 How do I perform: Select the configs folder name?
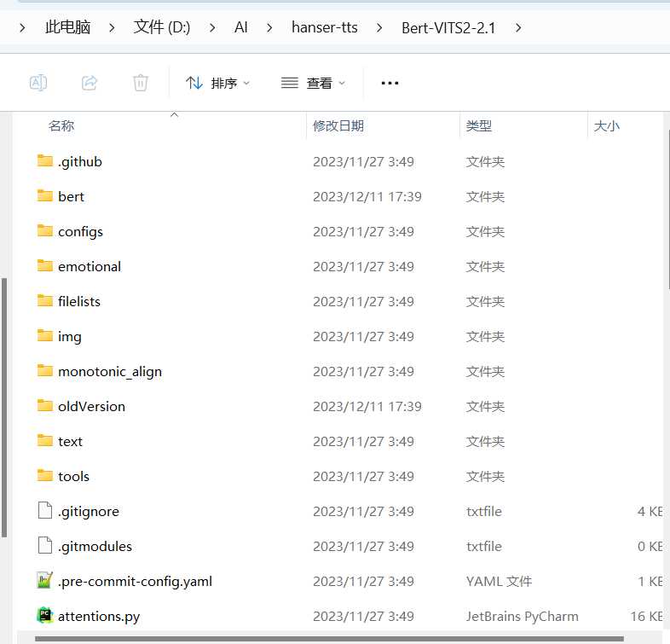point(80,232)
